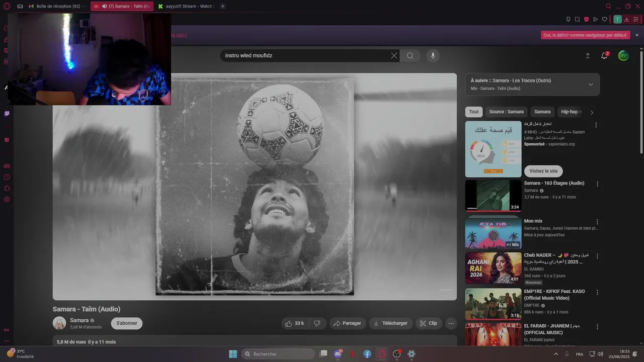Image resolution: width=644 pixels, height=362 pixels.
Task: Open the Mon mix thumbnail
Action: pos(493,233)
